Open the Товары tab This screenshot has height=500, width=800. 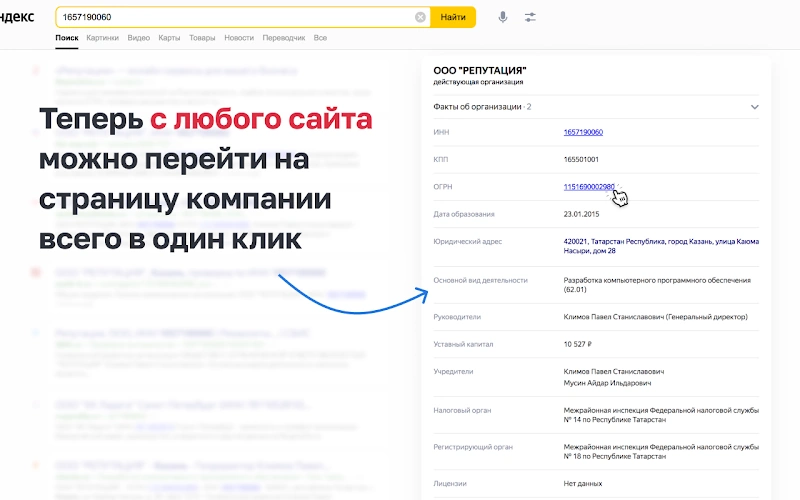point(202,38)
